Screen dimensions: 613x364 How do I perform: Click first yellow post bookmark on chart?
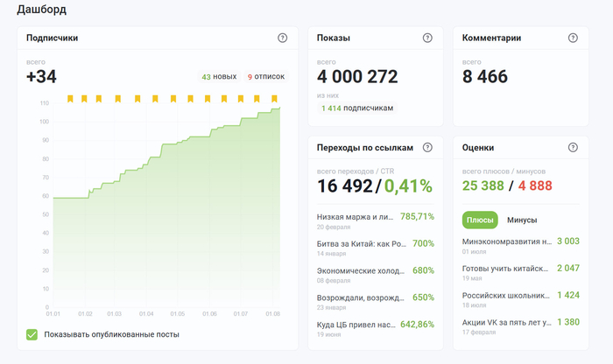tap(70, 98)
